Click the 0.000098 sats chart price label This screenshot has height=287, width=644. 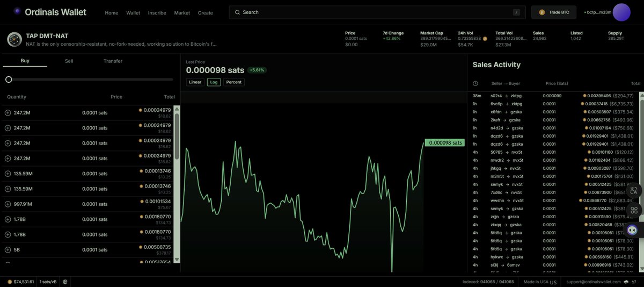[444, 143]
